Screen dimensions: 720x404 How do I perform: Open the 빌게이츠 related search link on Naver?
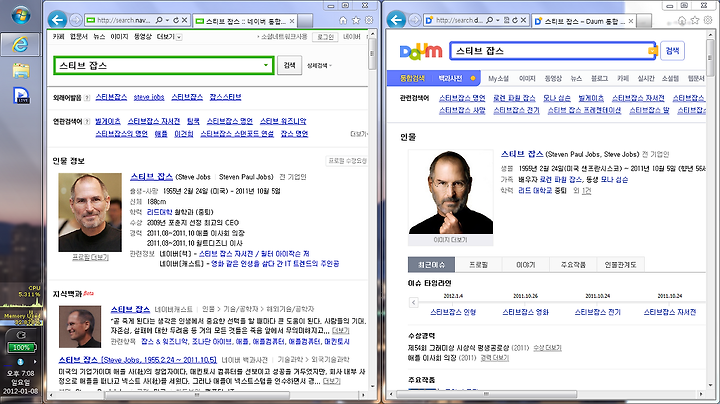tap(108, 121)
